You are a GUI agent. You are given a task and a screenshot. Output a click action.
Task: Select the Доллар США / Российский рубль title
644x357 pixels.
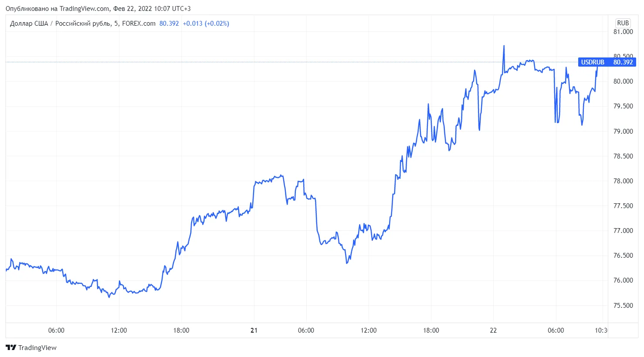pos(60,24)
